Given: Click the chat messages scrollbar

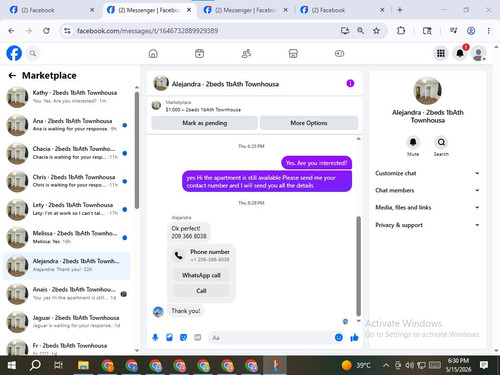Looking at the screenshot, I should pos(359,266).
